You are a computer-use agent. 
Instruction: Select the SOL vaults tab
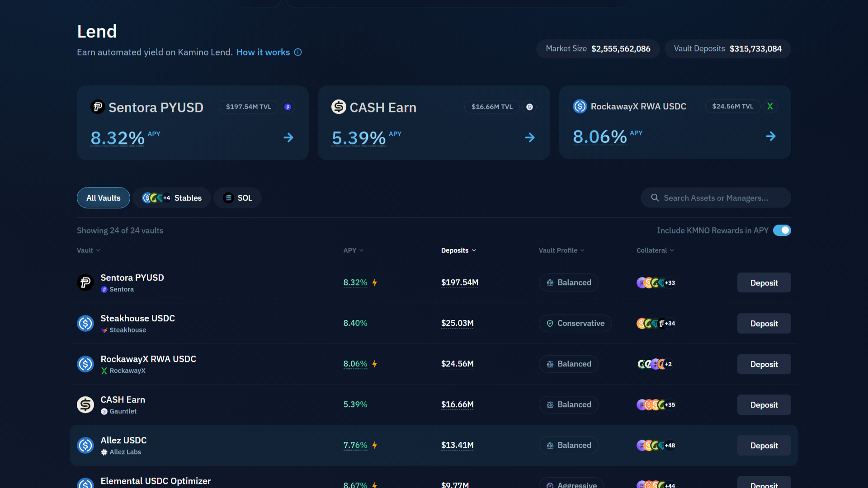(x=237, y=197)
